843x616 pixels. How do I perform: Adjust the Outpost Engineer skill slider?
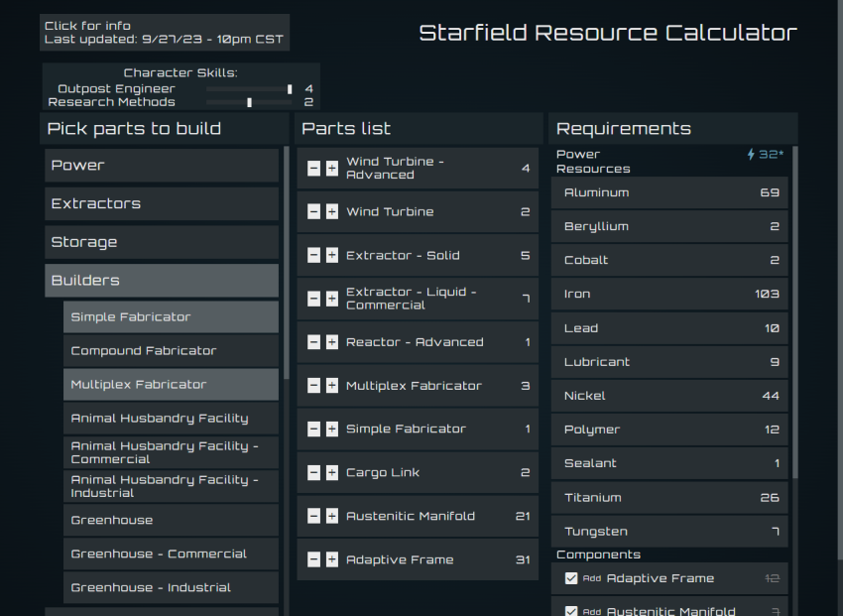click(x=289, y=88)
